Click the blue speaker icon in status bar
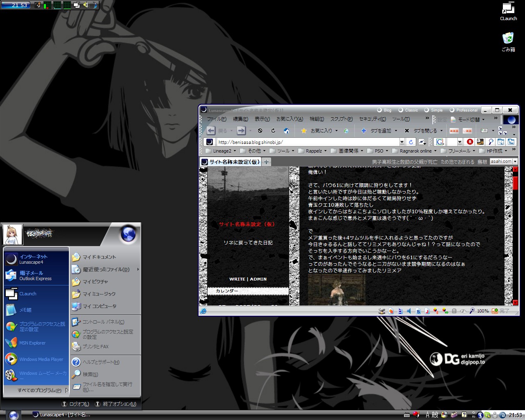525x420 pixels. coord(409,311)
